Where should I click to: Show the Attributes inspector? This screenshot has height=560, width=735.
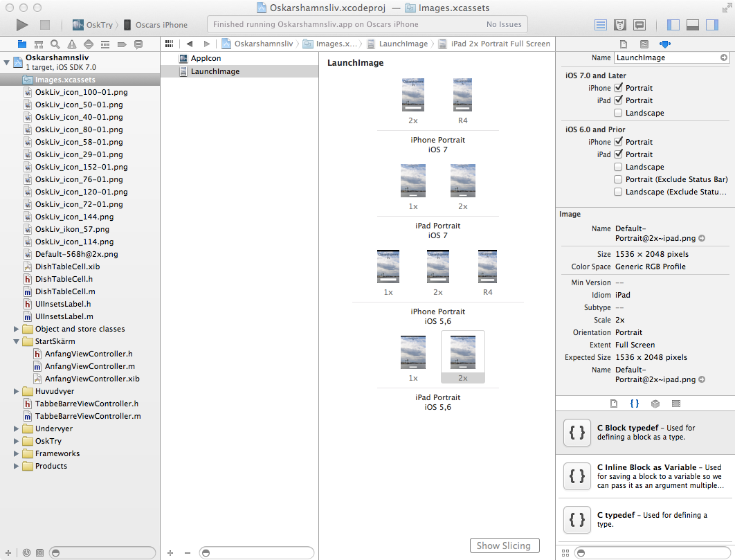[665, 44]
